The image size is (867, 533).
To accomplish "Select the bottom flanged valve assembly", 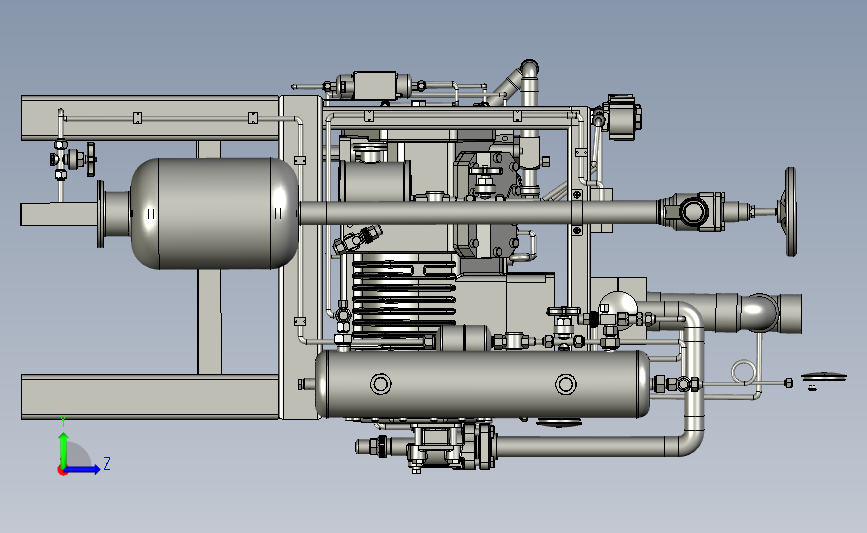I will [451, 446].
